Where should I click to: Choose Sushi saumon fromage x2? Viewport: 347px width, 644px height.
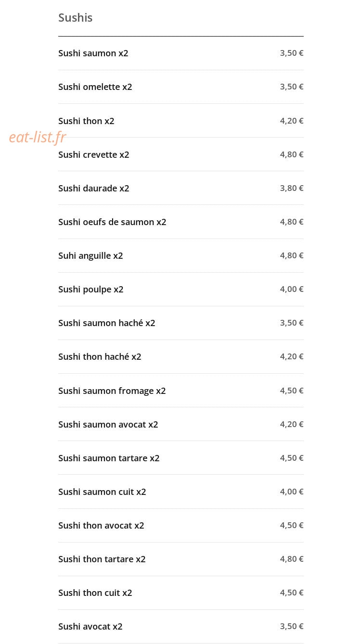pyautogui.click(x=180, y=391)
